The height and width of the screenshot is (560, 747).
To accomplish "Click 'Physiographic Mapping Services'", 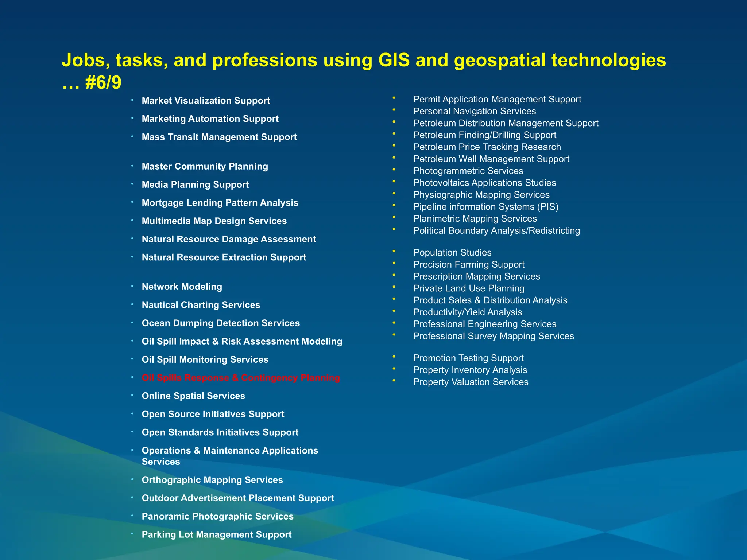I will pyautogui.click(x=481, y=195).
